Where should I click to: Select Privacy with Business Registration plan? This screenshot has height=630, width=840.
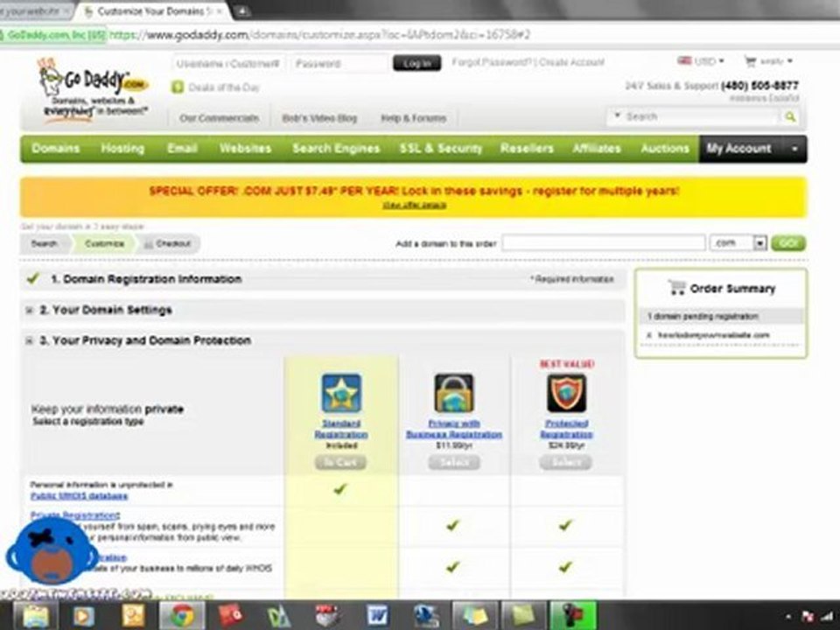(x=454, y=462)
